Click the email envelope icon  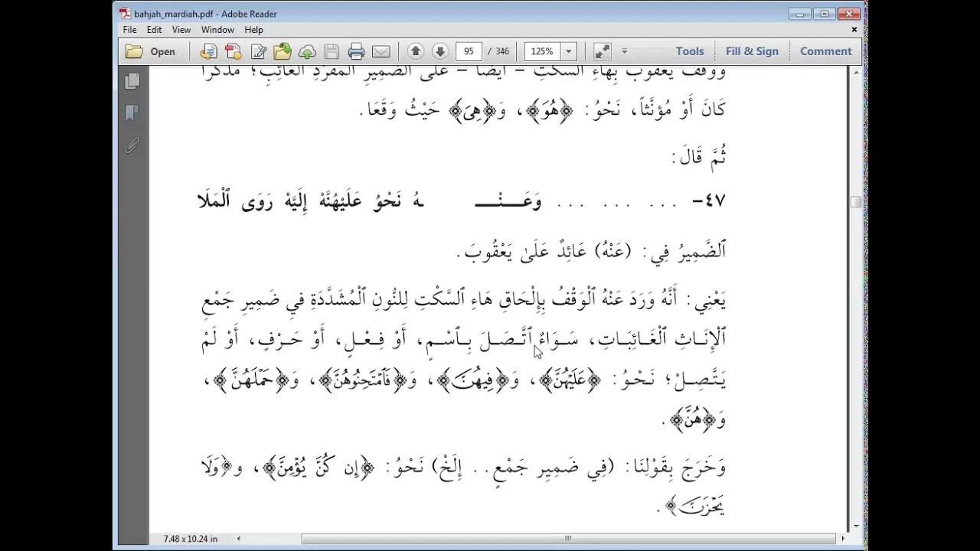(381, 51)
